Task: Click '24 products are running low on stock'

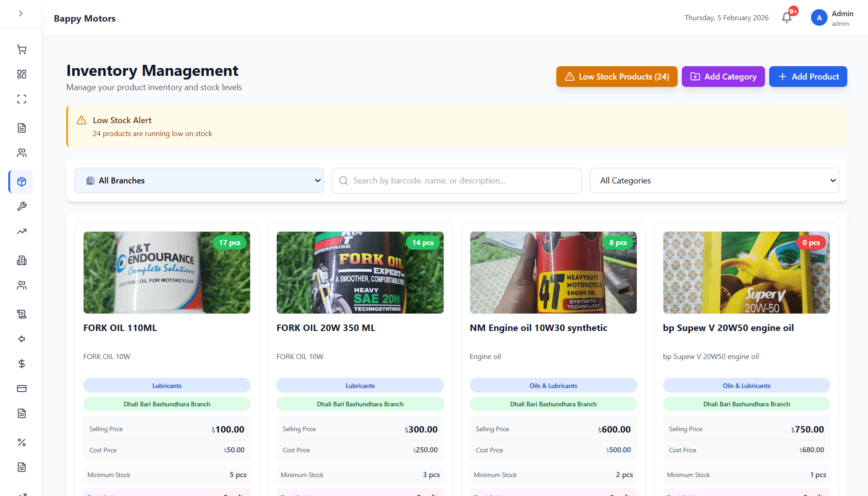Action: pos(152,134)
